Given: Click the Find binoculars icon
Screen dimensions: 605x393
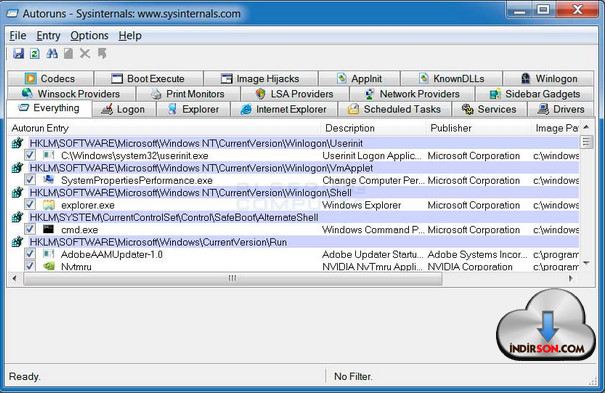Looking at the screenshot, I should point(52,54).
